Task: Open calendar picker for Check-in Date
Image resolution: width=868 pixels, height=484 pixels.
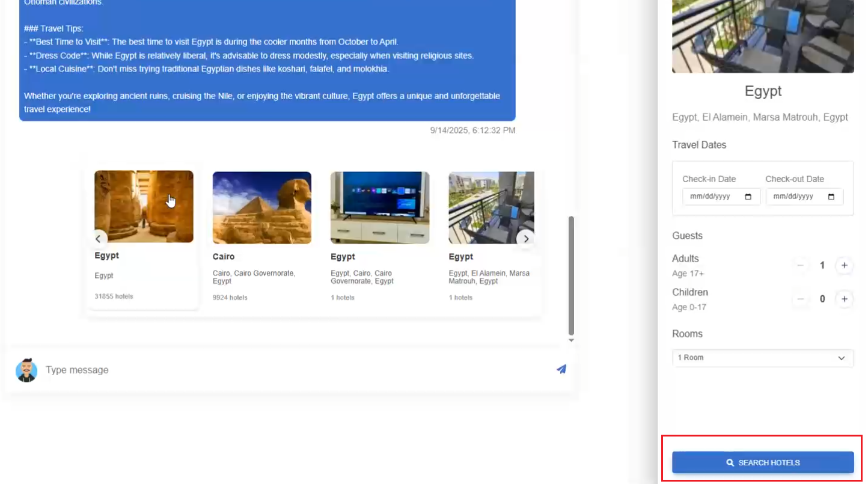Action: [x=748, y=197]
